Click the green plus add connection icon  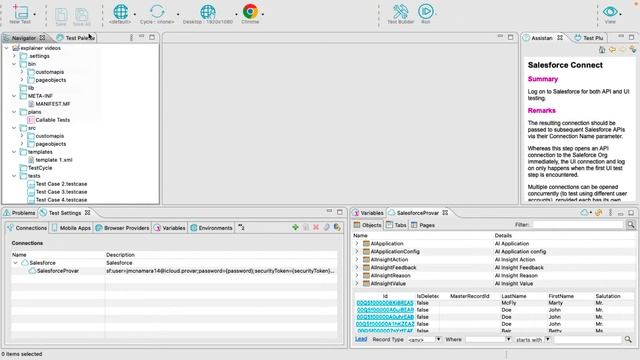(295, 227)
